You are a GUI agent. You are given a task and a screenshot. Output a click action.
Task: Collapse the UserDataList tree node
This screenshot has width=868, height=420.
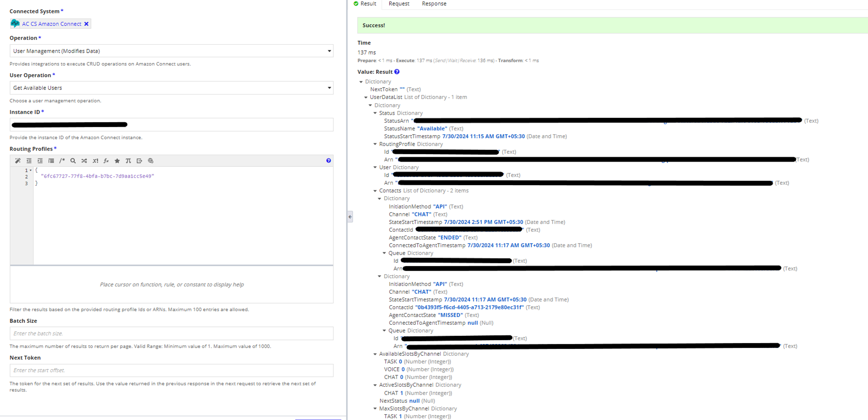pyautogui.click(x=366, y=97)
